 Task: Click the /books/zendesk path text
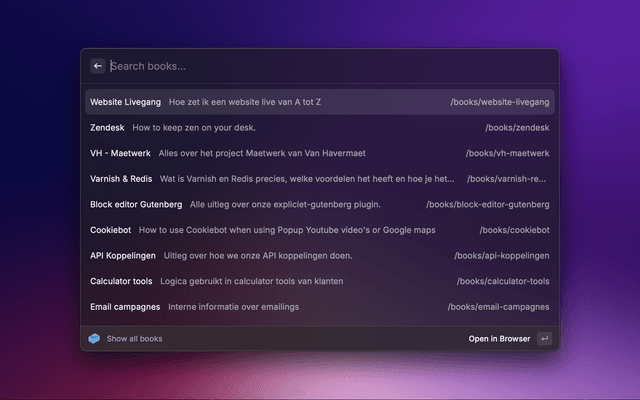[x=517, y=128]
